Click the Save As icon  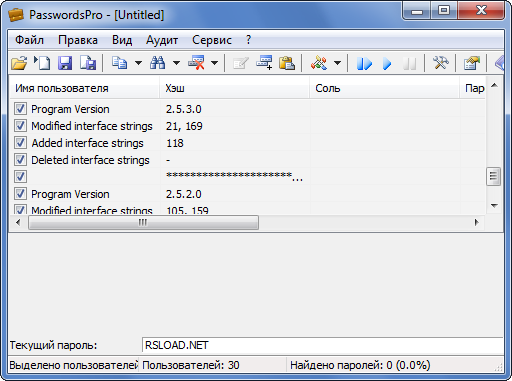(x=88, y=63)
